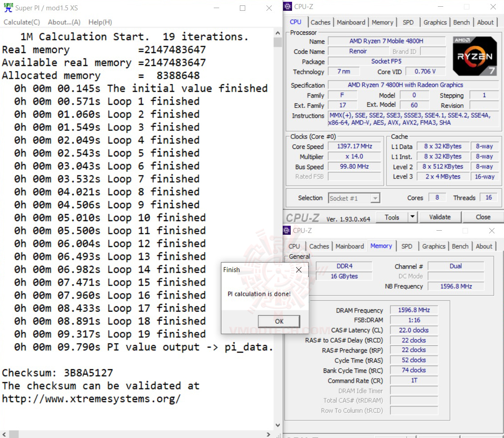504x438 pixels.
Task: Minimize the lower CPU-Z window
Action: (x=439, y=231)
